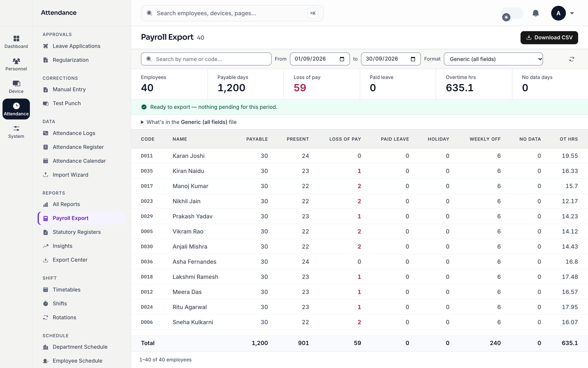The image size is (588, 368).
Task: Open the From date calendar picker
Action: click(342, 59)
